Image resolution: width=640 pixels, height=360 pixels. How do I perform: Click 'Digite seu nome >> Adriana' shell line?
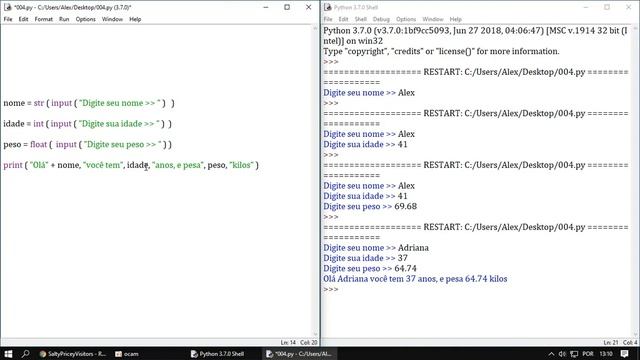pyautogui.click(x=376, y=248)
